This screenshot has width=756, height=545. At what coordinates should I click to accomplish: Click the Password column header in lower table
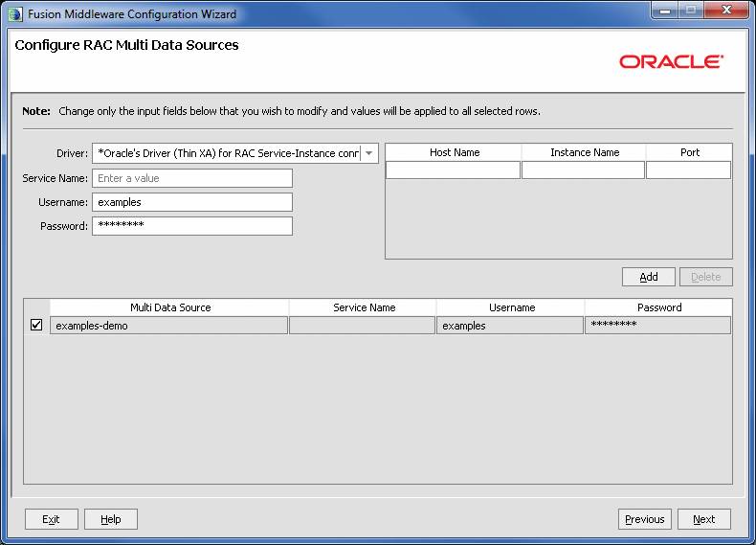coord(658,307)
